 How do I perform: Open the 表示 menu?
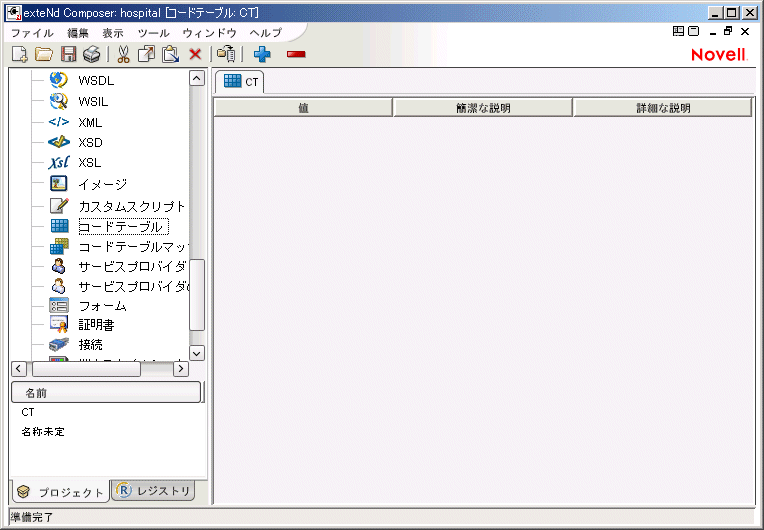click(x=113, y=33)
